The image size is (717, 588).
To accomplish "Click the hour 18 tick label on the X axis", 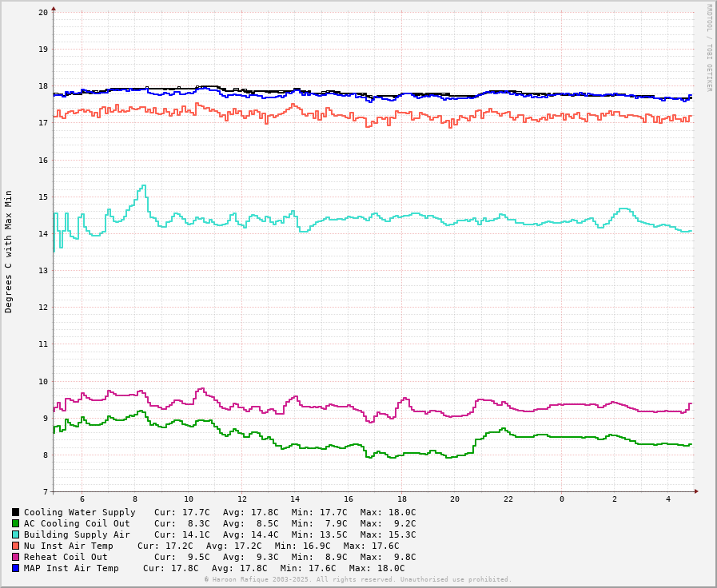I will 401,499.
